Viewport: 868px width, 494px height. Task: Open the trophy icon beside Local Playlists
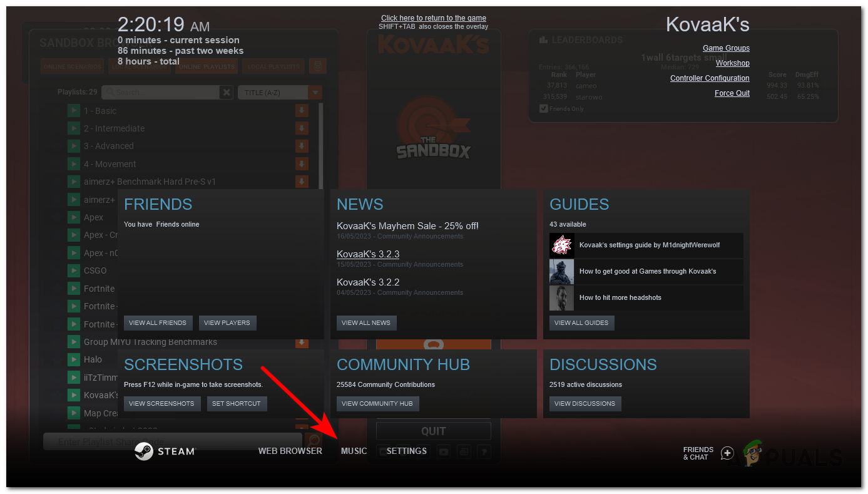coord(318,66)
